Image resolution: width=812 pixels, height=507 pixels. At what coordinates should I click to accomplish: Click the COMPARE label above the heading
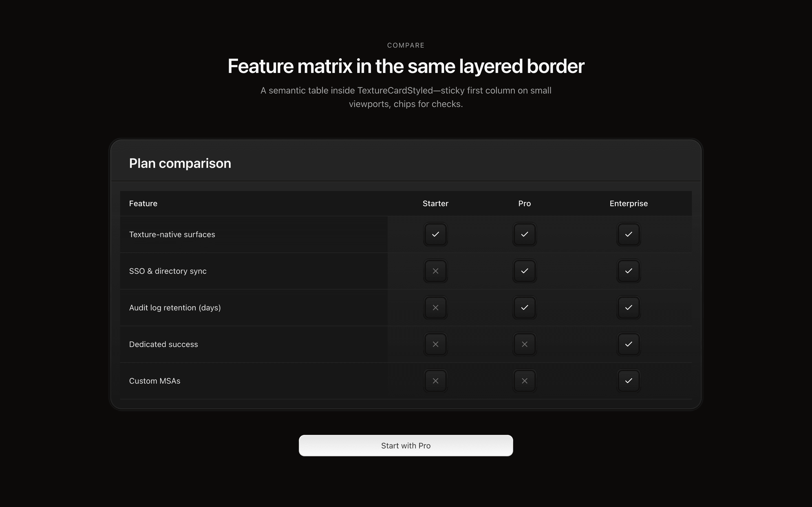pyautogui.click(x=406, y=45)
